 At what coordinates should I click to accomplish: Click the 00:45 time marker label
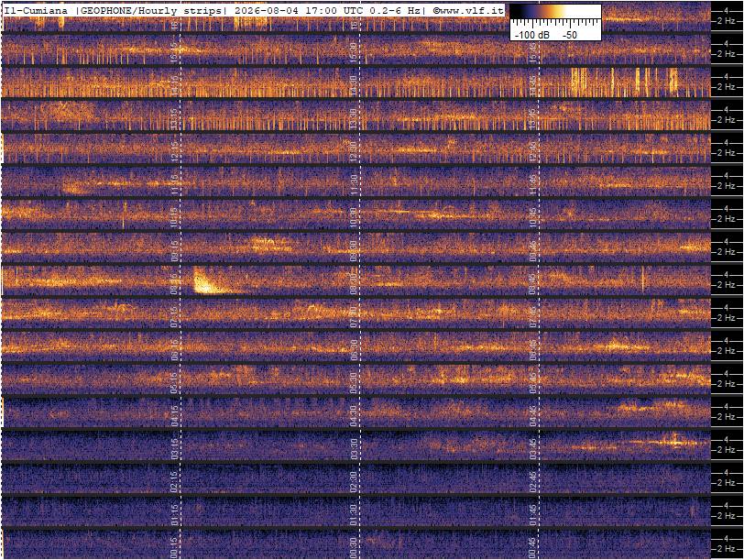(x=533, y=548)
